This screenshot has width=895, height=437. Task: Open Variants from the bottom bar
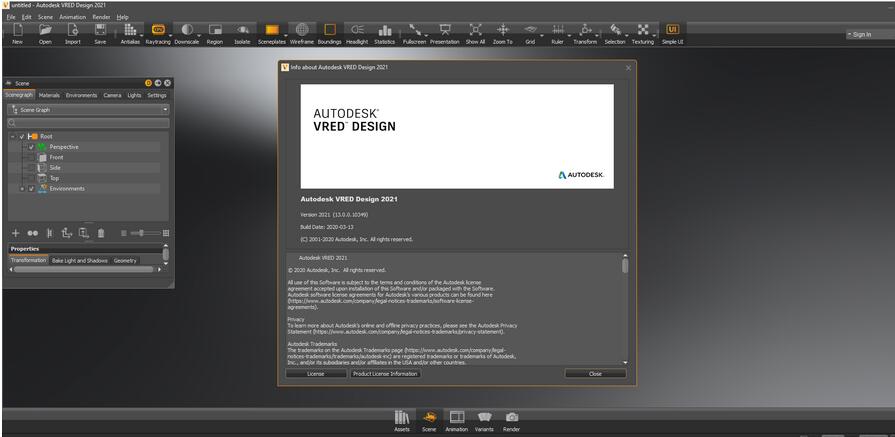click(484, 422)
